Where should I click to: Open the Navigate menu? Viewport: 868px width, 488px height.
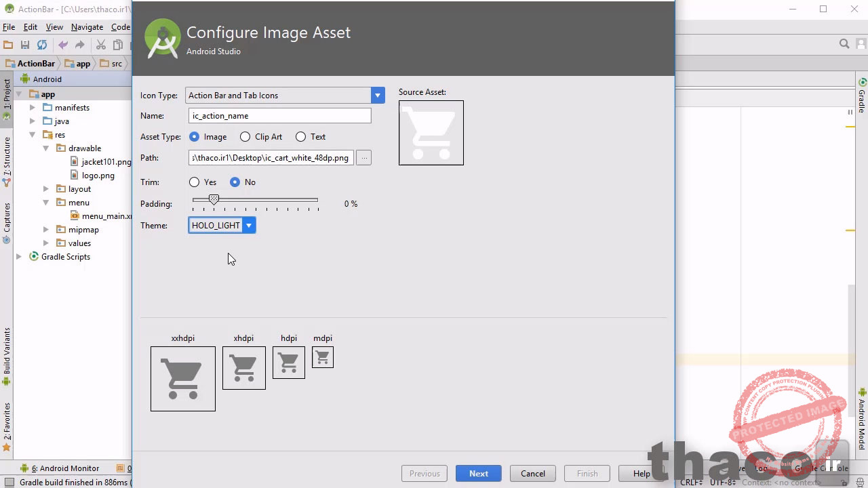(87, 27)
